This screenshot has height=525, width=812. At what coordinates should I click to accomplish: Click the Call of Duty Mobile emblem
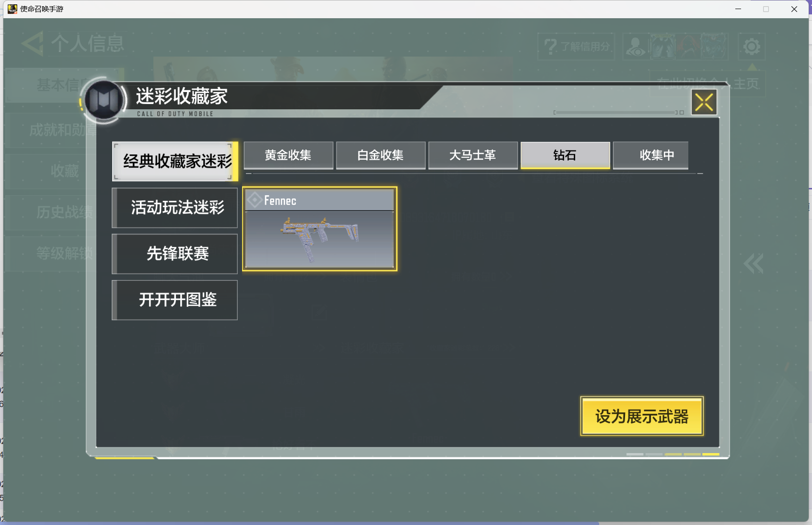(x=103, y=100)
